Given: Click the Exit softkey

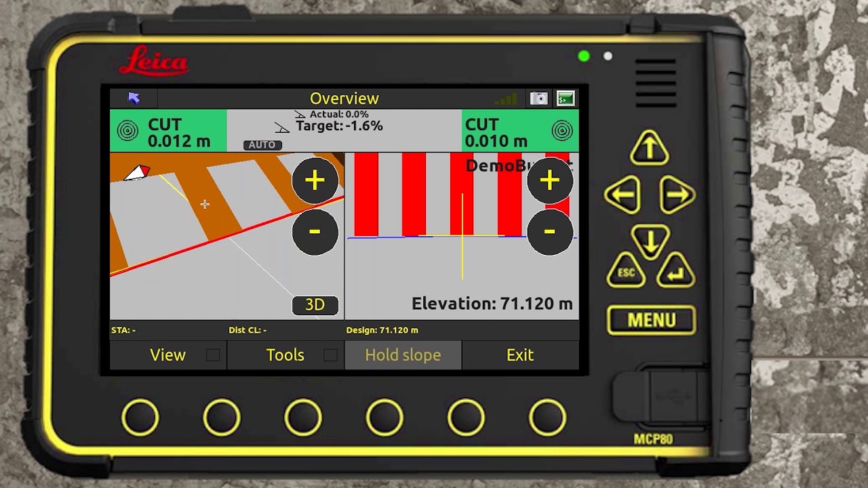Looking at the screenshot, I should tap(520, 355).
